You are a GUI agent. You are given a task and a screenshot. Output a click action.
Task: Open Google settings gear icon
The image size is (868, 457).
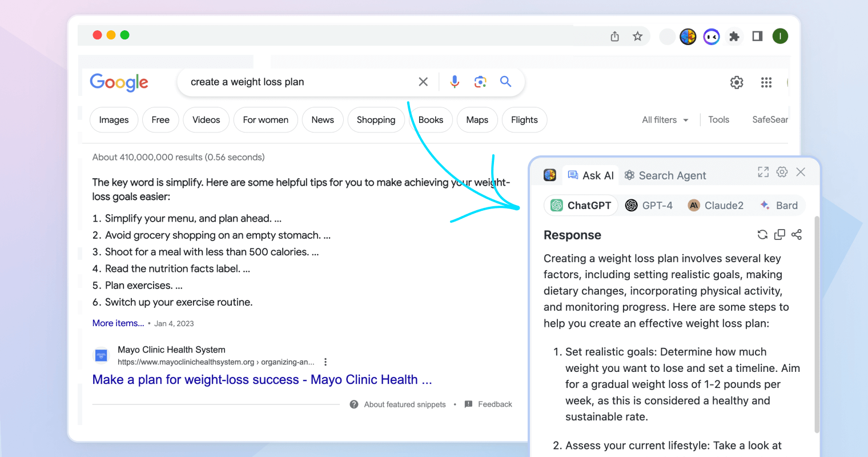pyautogui.click(x=737, y=82)
